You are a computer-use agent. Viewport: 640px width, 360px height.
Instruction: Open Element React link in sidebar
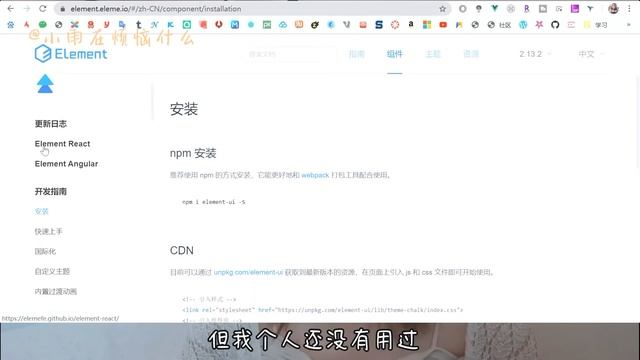(x=62, y=144)
